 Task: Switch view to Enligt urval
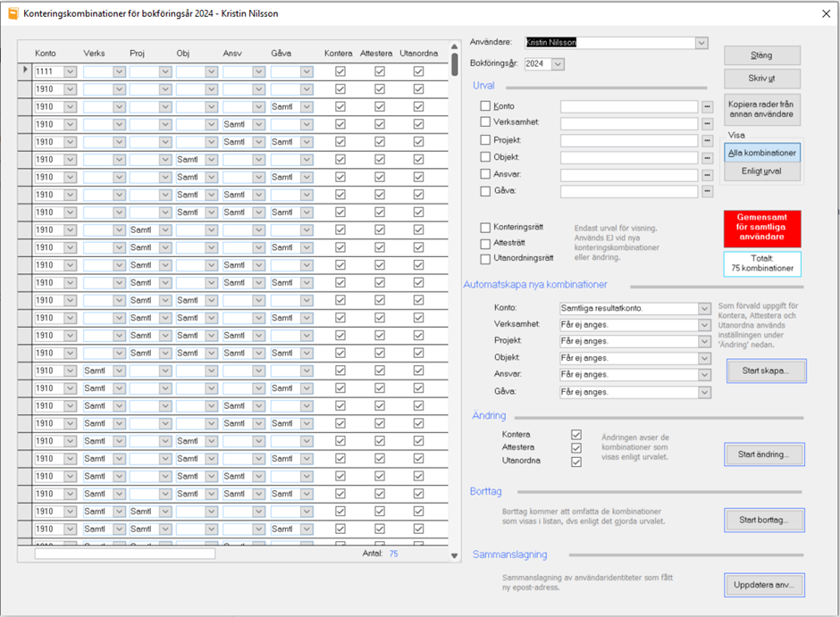pyautogui.click(x=762, y=171)
